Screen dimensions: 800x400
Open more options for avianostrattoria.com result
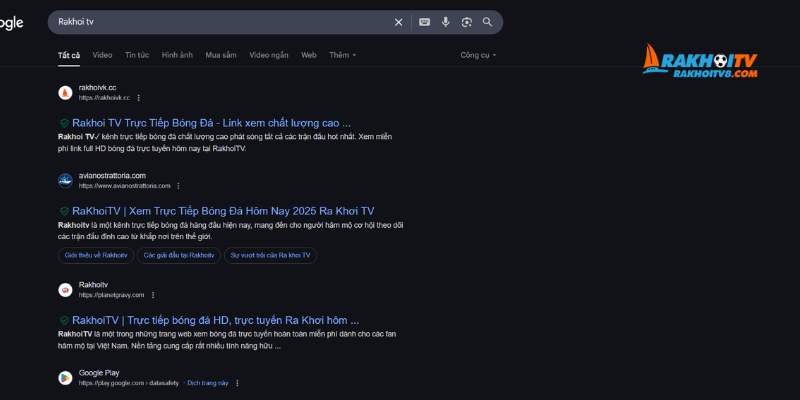click(178, 186)
